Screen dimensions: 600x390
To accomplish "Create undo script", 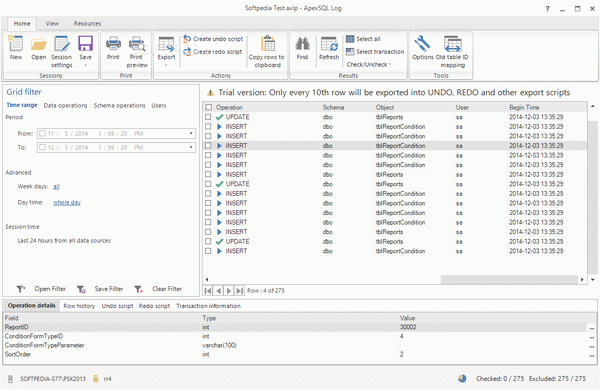I will 213,39.
